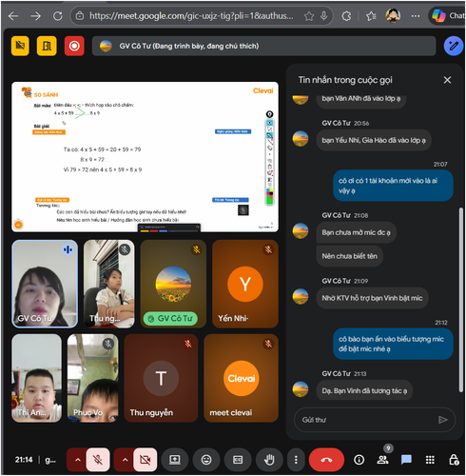
Task: Select the GV Cô Tư sunflower avatar tile
Action: (173, 284)
